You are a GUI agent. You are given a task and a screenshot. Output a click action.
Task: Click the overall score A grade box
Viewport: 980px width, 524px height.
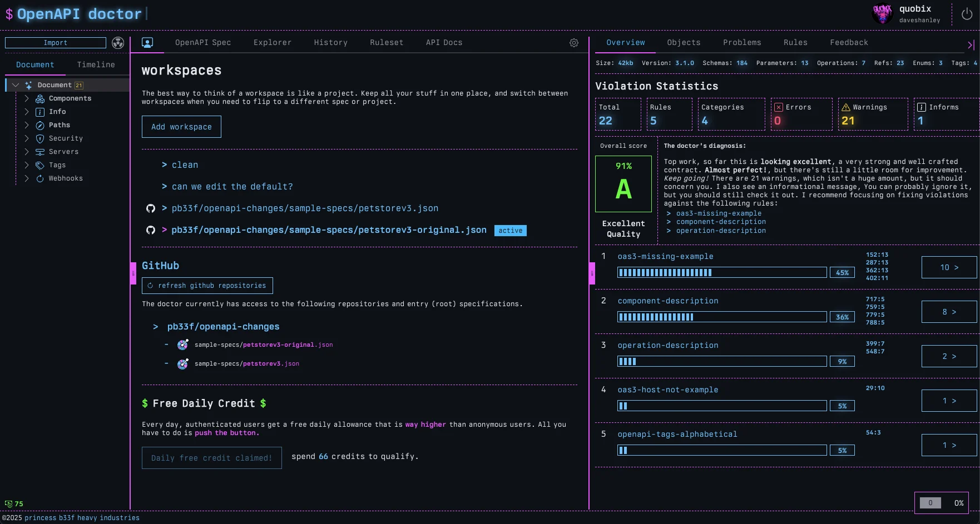tap(623, 184)
